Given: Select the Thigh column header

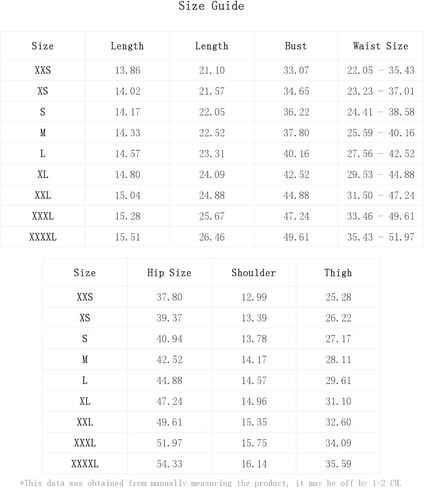Looking at the screenshot, I should pos(338,273).
